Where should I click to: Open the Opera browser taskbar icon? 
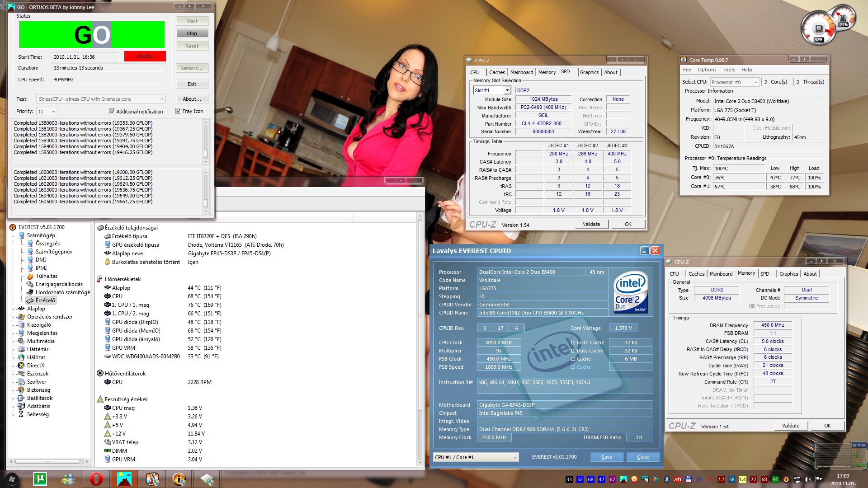point(96,479)
